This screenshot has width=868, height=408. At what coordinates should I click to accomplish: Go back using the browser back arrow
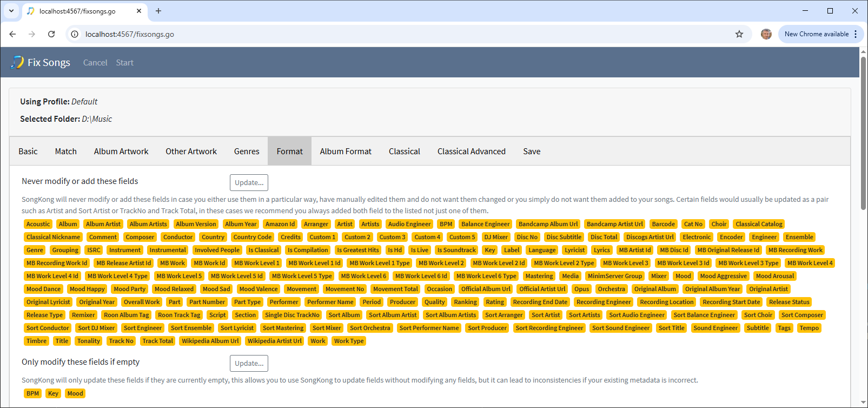point(12,34)
